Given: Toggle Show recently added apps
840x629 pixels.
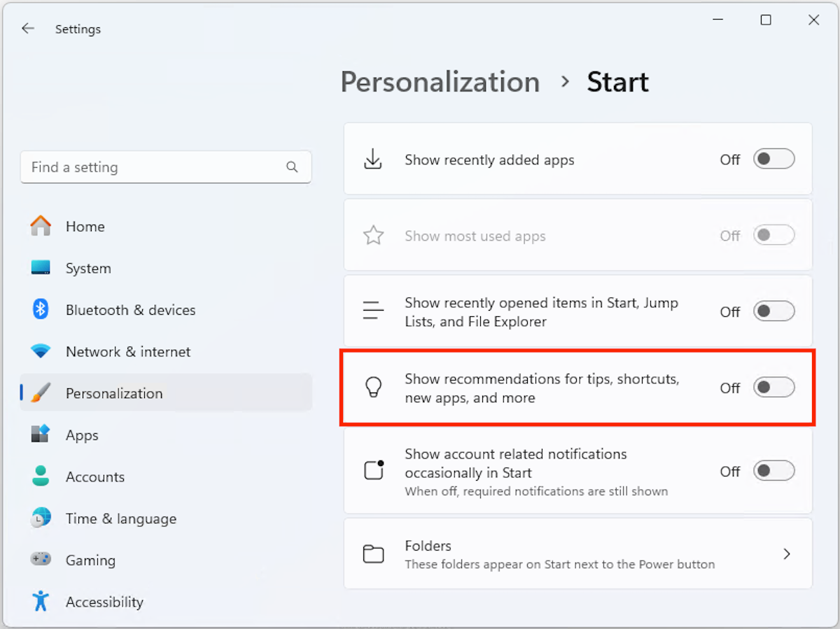Looking at the screenshot, I should coord(773,160).
